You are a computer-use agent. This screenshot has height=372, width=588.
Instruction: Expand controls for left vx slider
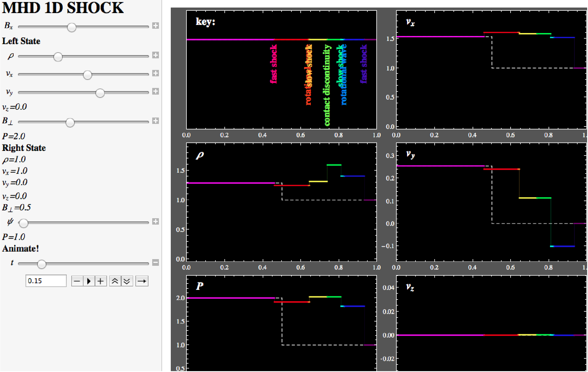tap(156, 73)
